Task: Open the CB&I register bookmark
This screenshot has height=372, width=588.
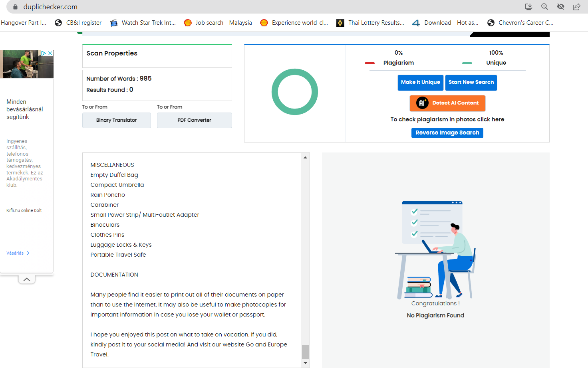Action: pyautogui.click(x=78, y=23)
